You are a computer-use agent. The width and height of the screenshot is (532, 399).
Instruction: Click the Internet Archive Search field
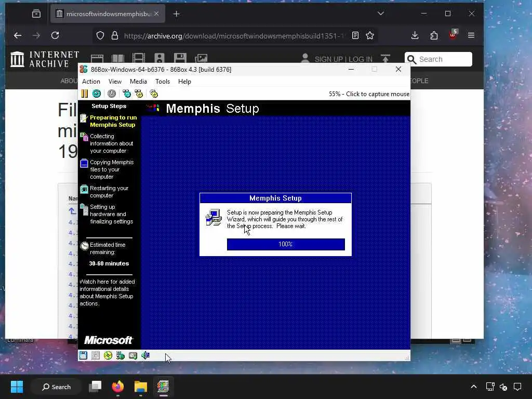tap(438, 59)
